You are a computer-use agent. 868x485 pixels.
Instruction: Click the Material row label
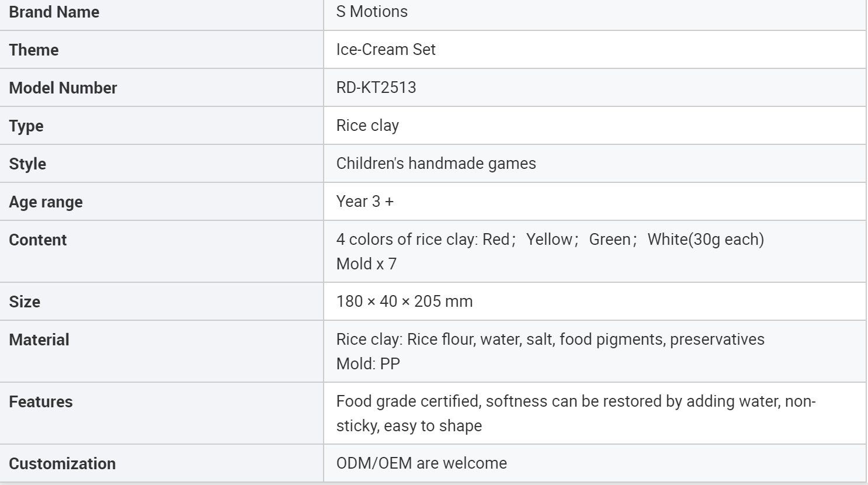click(39, 340)
